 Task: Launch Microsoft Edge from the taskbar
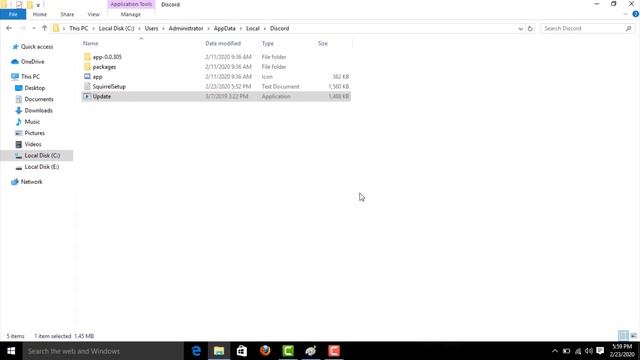[x=196, y=351]
